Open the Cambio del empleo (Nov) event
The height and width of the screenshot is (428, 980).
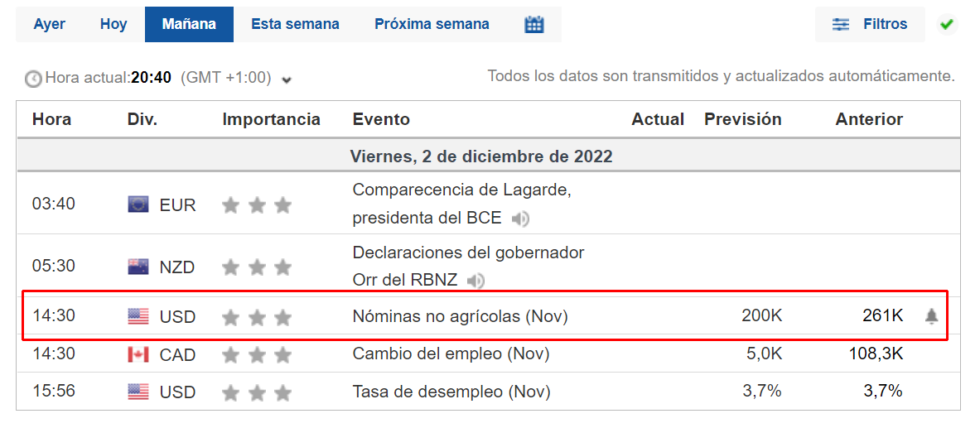[451, 354]
